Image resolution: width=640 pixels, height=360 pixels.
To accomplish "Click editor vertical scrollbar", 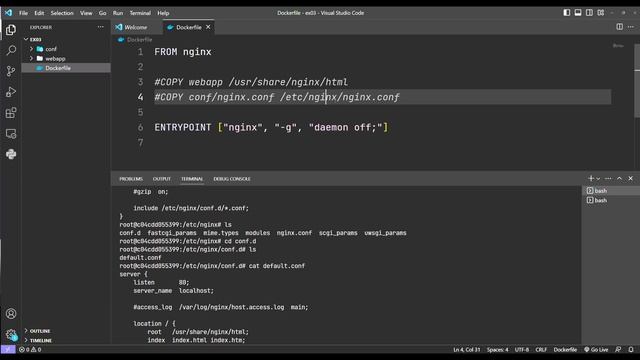I will click(x=637, y=82).
